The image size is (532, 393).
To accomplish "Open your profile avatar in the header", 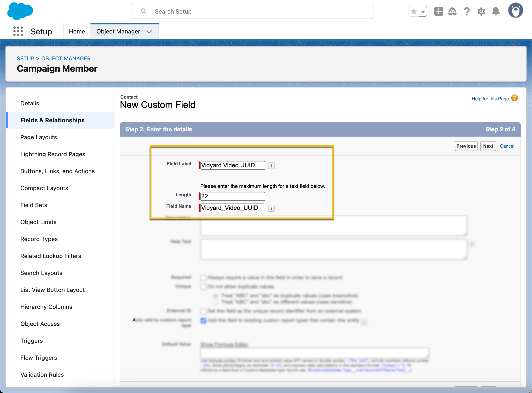I will [515, 10].
